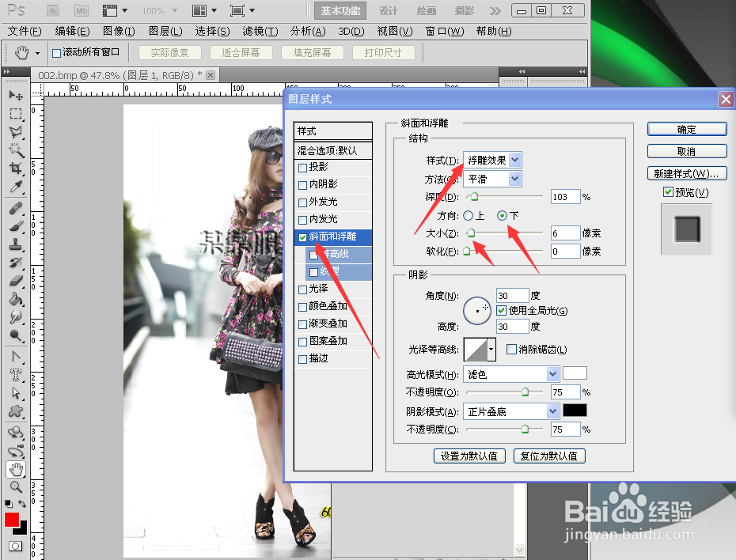Select the 3D Orbit camera tool

(x=16, y=451)
